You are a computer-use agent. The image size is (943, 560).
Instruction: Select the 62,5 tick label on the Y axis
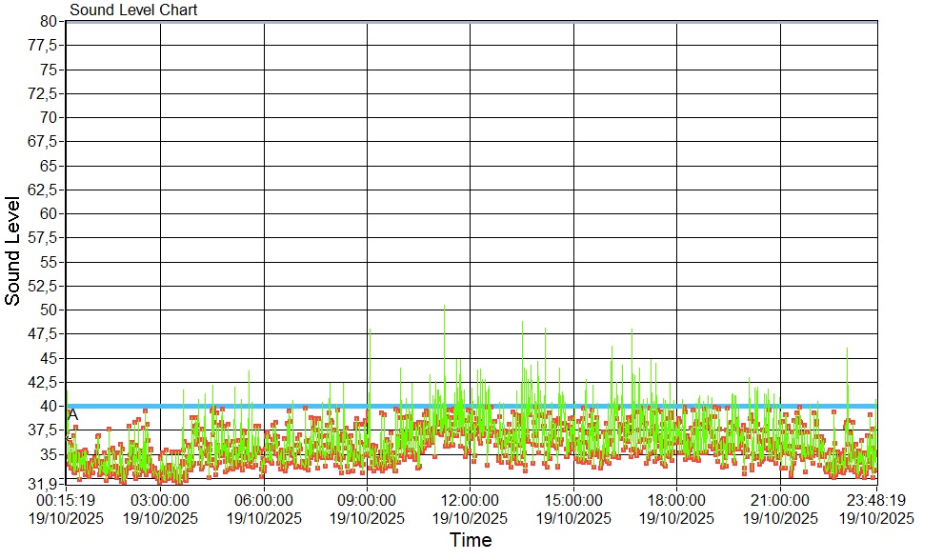click(x=44, y=190)
